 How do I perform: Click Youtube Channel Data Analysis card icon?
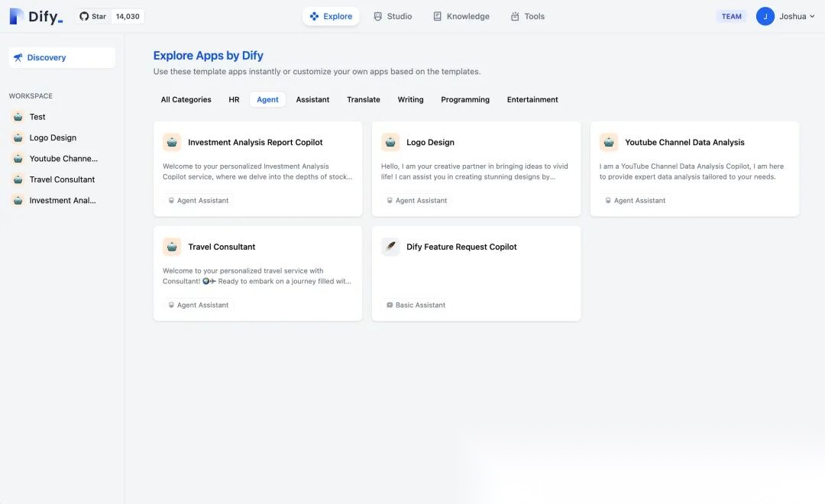(x=609, y=142)
